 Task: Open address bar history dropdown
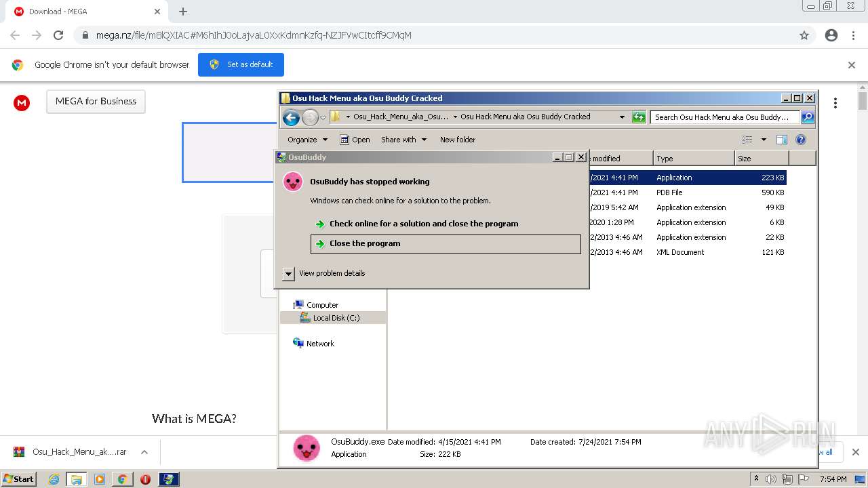click(622, 117)
